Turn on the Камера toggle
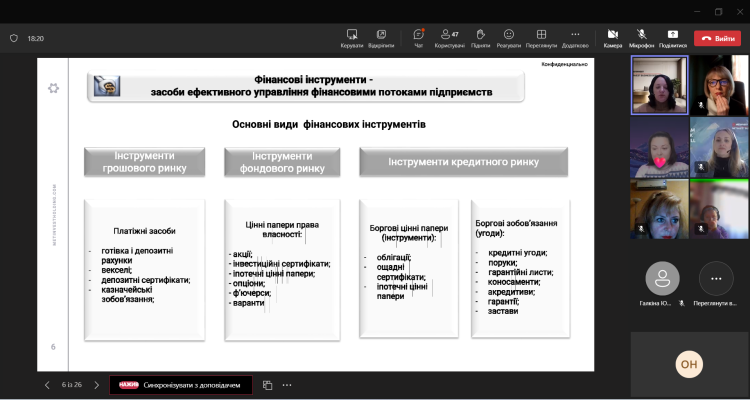Image resolution: width=750 pixels, height=400 pixels. coord(613,36)
